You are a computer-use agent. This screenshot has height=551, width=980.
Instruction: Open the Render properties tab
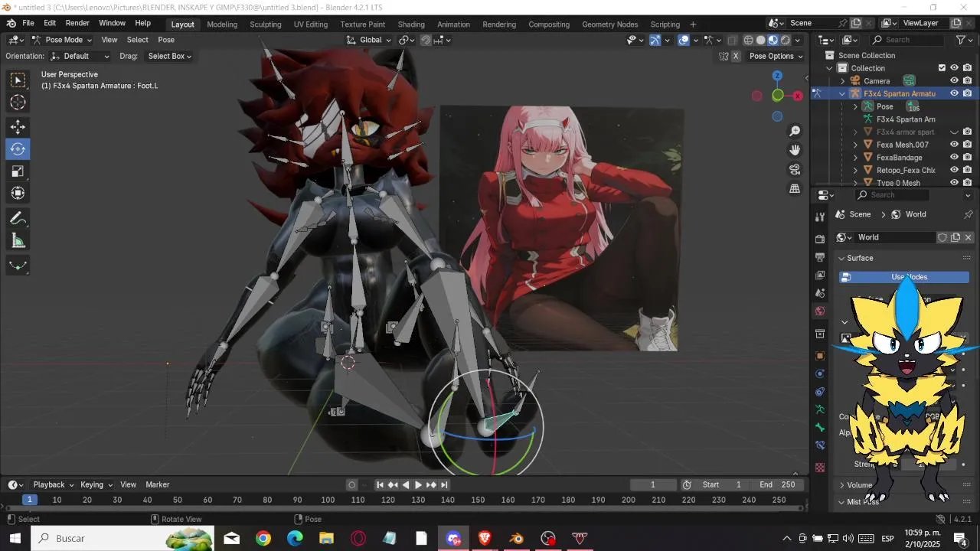pyautogui.click(x=820, y=239)
